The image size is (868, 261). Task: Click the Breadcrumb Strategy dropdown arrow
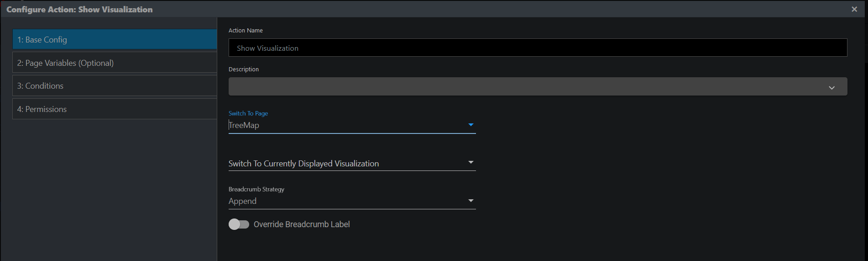[471, 201]
